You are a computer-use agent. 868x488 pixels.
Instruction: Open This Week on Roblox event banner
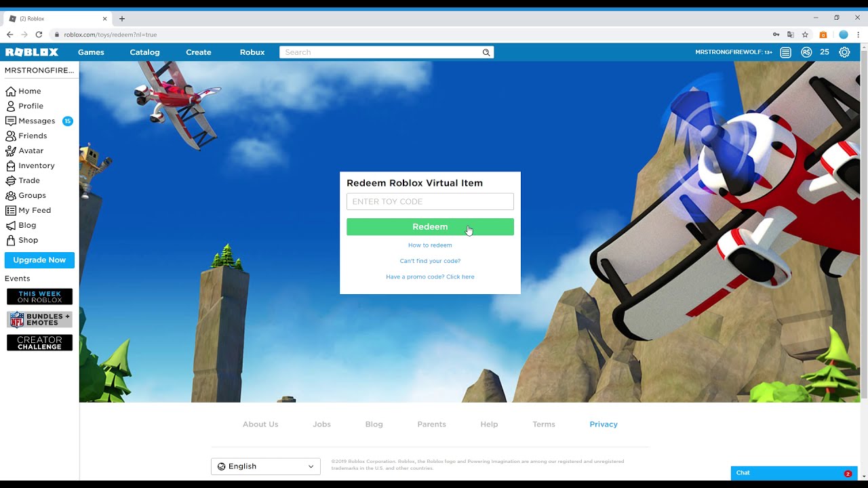pos(39,297)
